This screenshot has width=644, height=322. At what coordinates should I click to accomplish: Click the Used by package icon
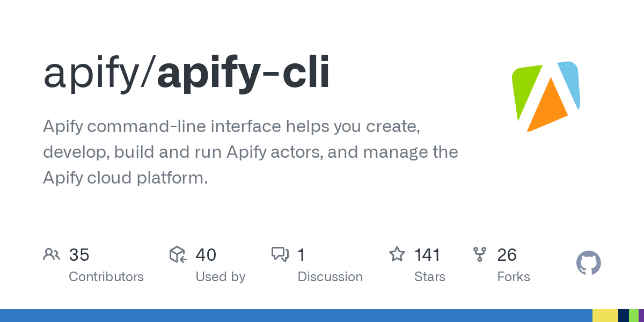coord(178,254)
